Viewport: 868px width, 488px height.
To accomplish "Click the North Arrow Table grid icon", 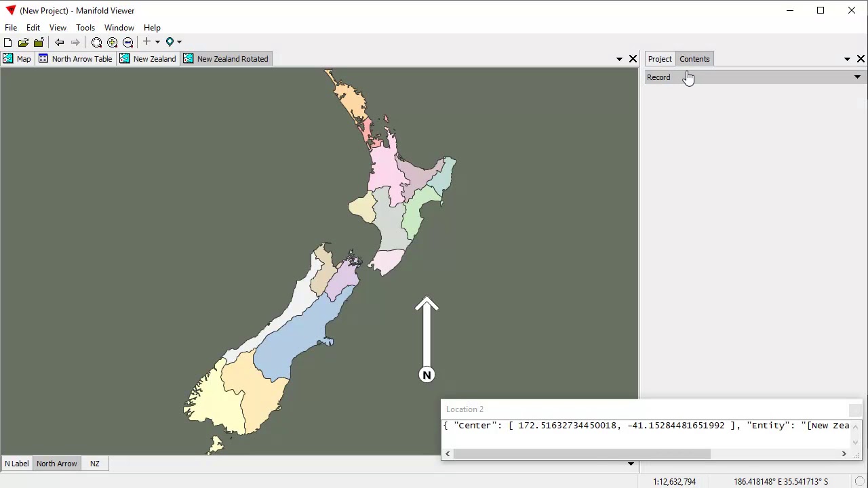I will pyautogui.click(x=43, y=59).
